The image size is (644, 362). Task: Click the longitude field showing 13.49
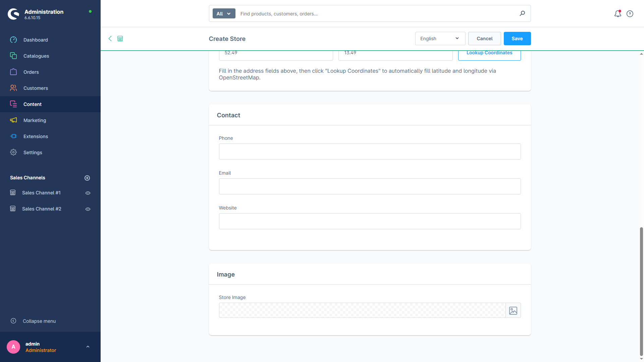[x=395, y=55]
